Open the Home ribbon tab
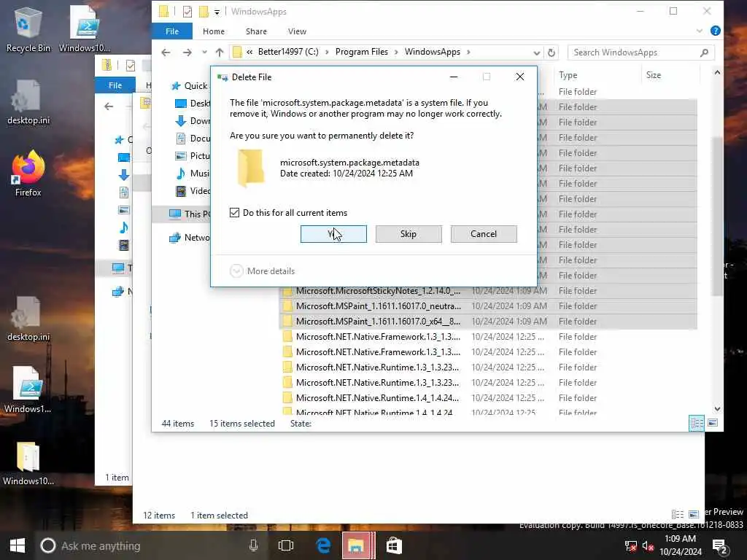 point(214,31)
